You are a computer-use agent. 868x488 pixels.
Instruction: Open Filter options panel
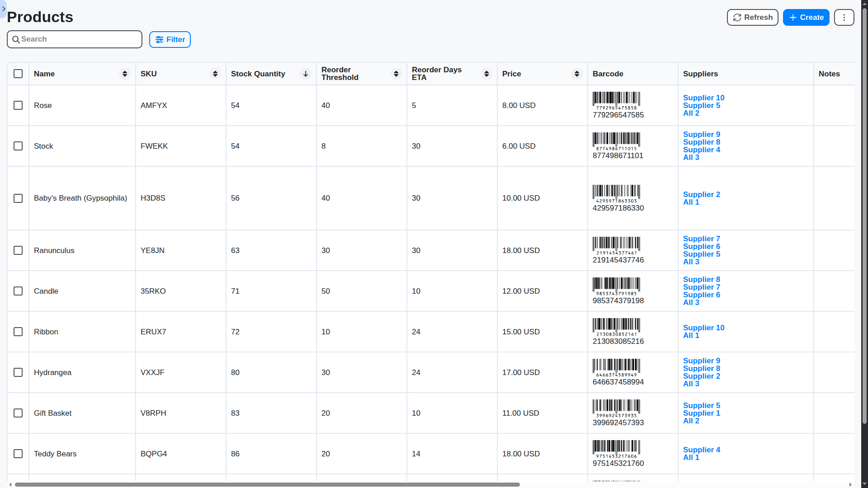(x=170, y=40)
